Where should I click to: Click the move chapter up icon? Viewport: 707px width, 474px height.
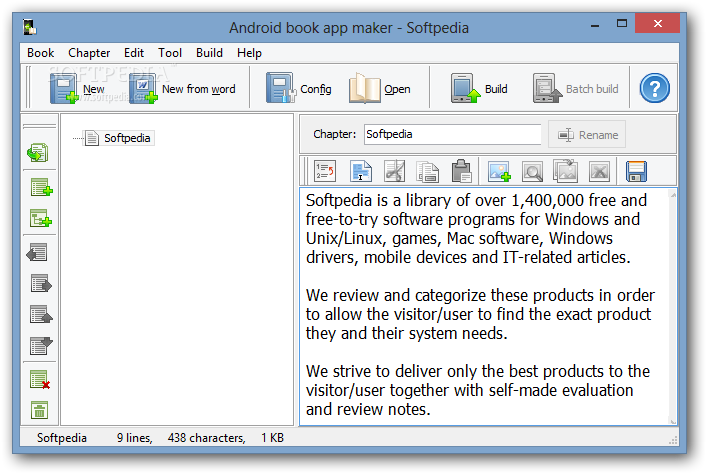(41, 314)
